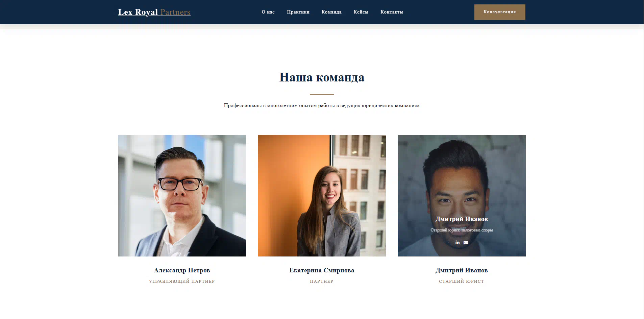Open the О нас menu item
This screenshot has height=319, width=644.
tap(268, 12)
